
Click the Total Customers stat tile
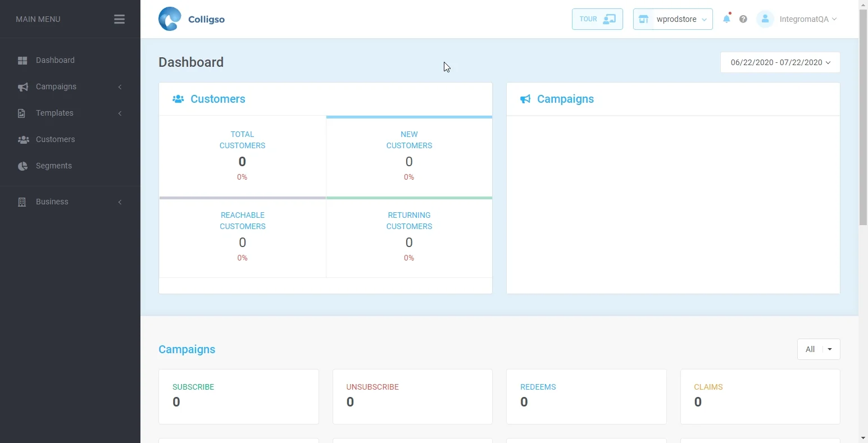click(x=243, y=156)
